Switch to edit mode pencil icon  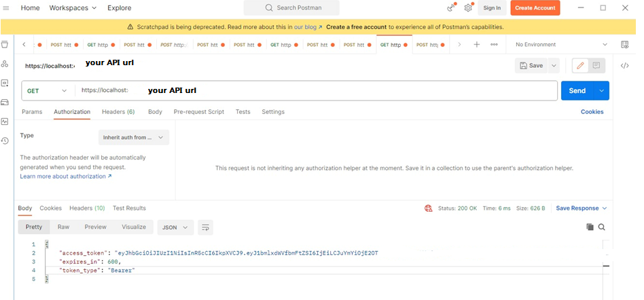(580, 66)
